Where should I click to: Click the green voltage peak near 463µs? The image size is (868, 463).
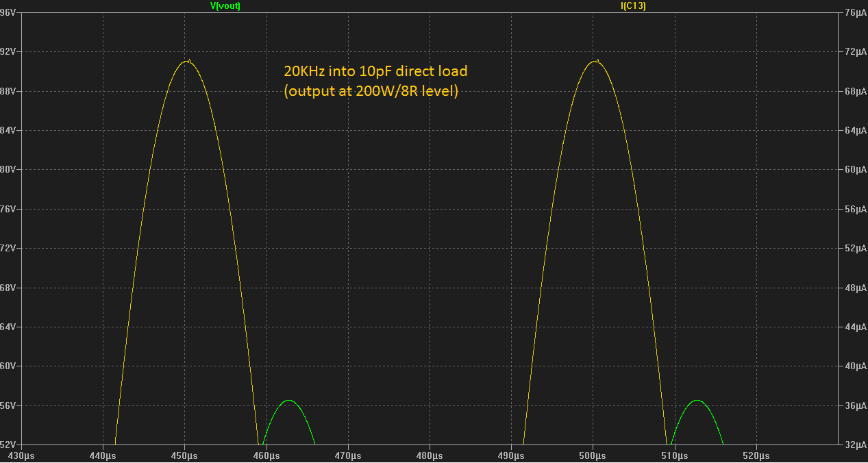[288, 400]
